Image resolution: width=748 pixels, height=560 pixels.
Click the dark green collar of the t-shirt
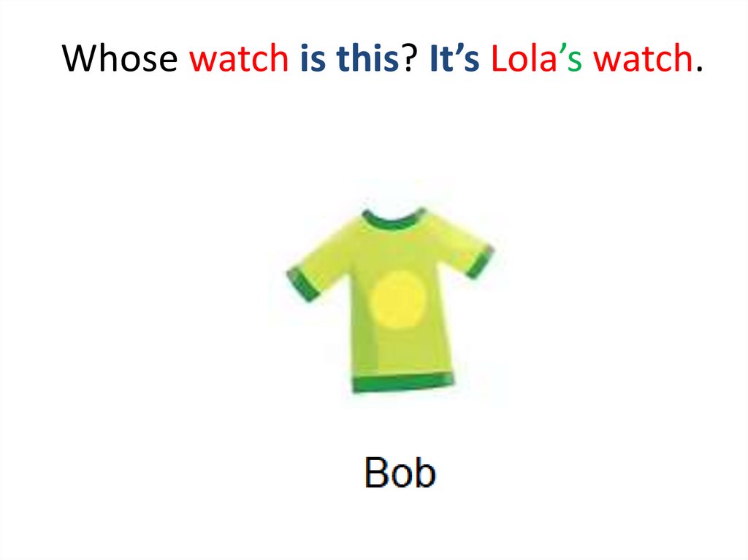point(394,219)
